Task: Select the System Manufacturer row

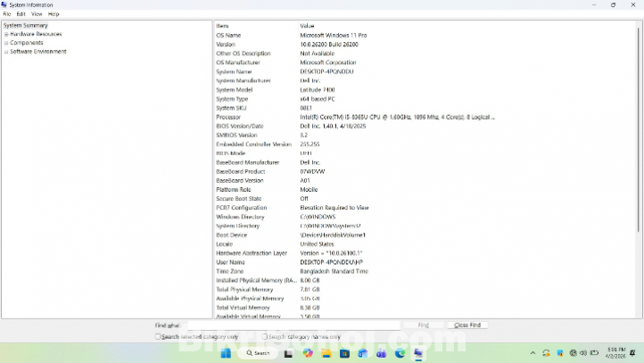Action: [x=425, y=80]
